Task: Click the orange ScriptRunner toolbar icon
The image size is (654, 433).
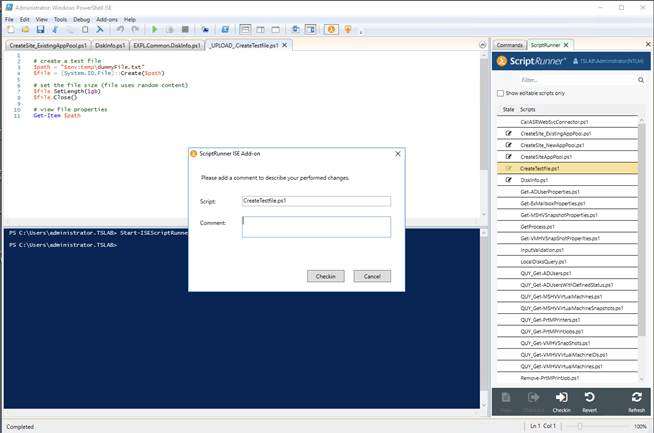Action: 331,30
